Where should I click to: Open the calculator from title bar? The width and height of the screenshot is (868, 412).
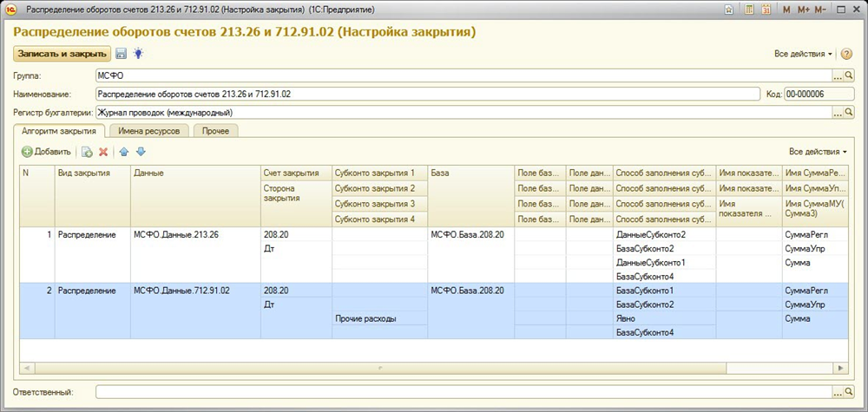[x=749, y=10]
